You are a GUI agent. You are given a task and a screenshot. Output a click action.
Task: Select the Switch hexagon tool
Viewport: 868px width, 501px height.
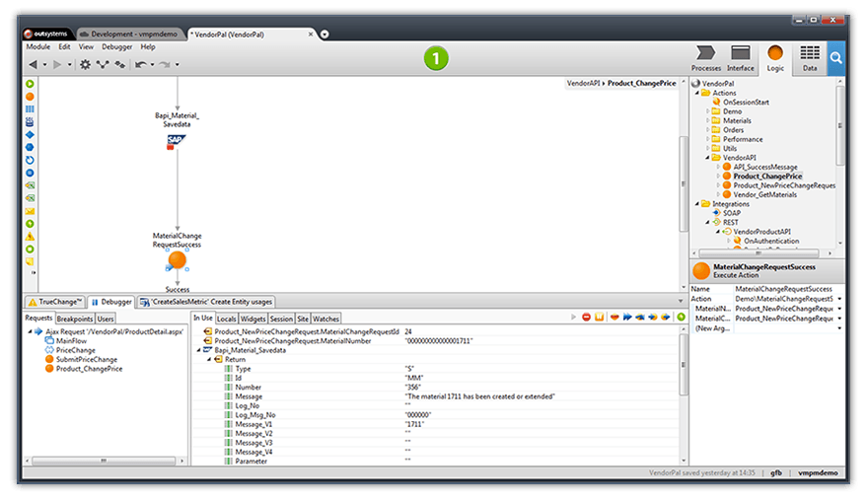(30, 147)
